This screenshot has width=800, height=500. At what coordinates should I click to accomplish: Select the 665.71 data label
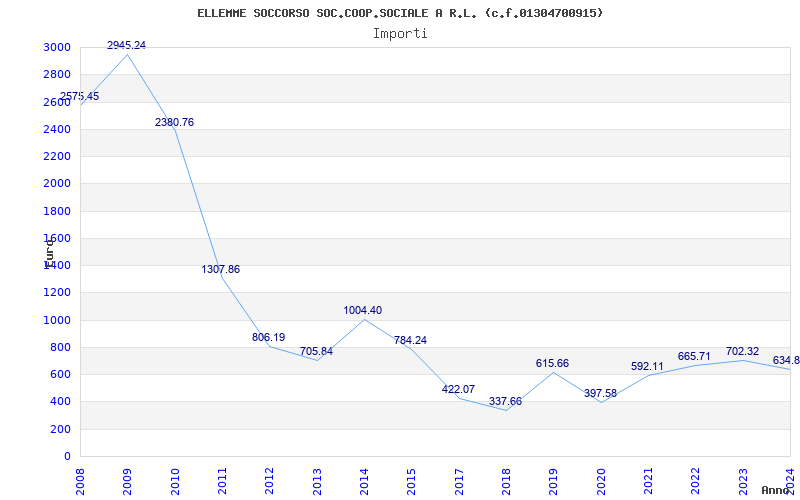(694, 356)
